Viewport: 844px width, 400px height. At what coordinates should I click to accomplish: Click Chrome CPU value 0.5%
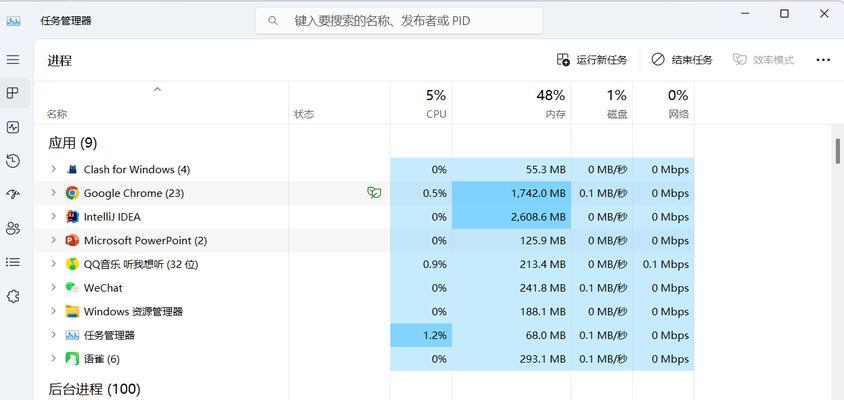pyautogui.click(x=435, y=193)
